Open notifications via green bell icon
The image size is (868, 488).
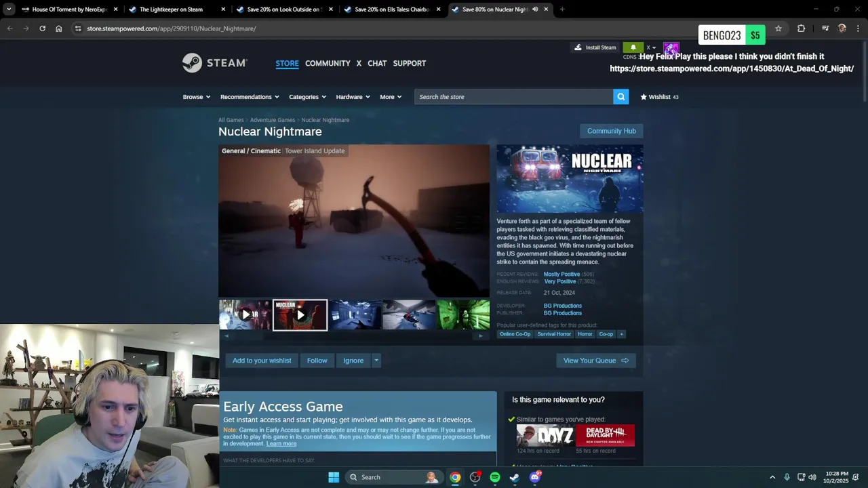[x=633, y=47]
